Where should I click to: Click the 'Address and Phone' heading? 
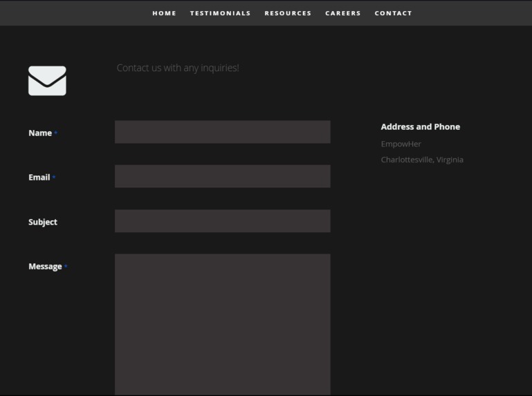tap(421, 126)
